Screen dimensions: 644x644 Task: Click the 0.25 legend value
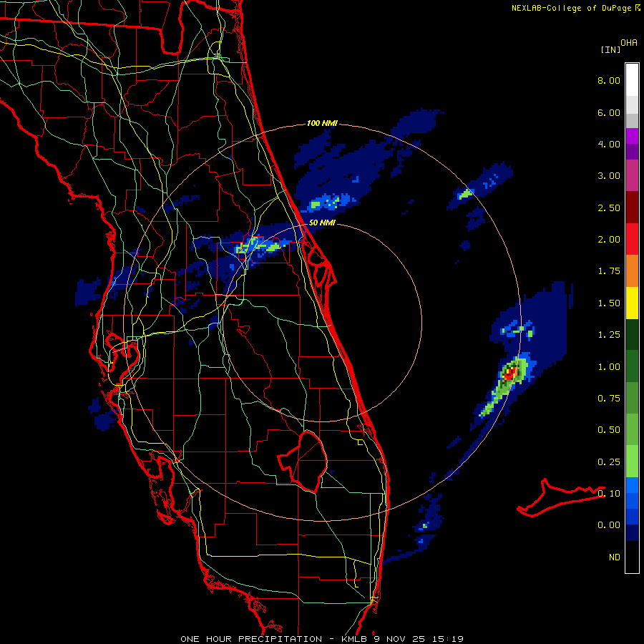609,462
